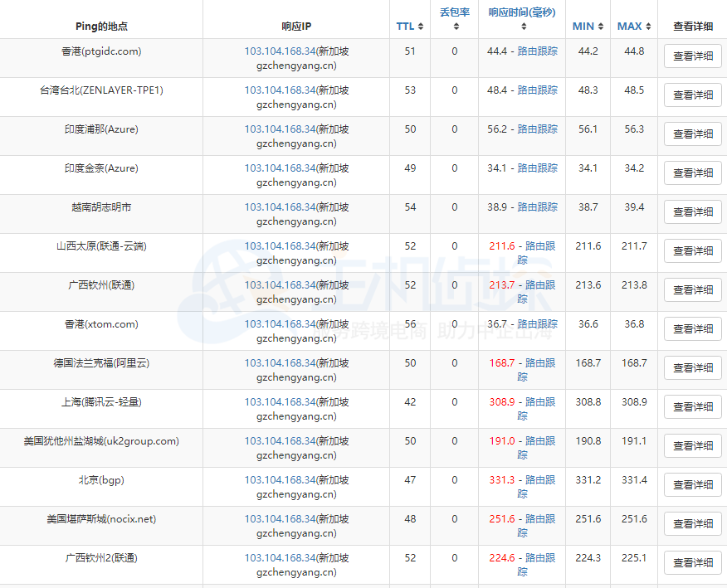Select TTL value 56 in 香港(xtom.com) row
This screenshot has width=727, height=588.
(410, 323)
